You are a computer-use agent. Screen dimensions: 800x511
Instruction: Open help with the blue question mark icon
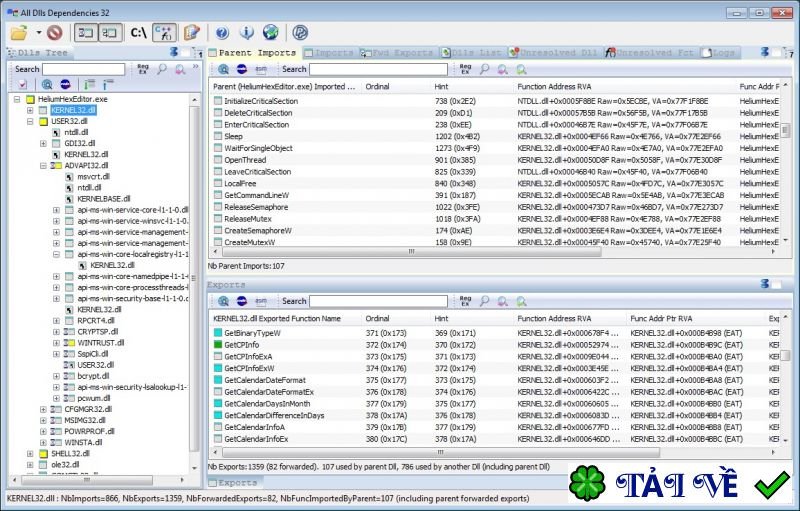tap(222, 33)
